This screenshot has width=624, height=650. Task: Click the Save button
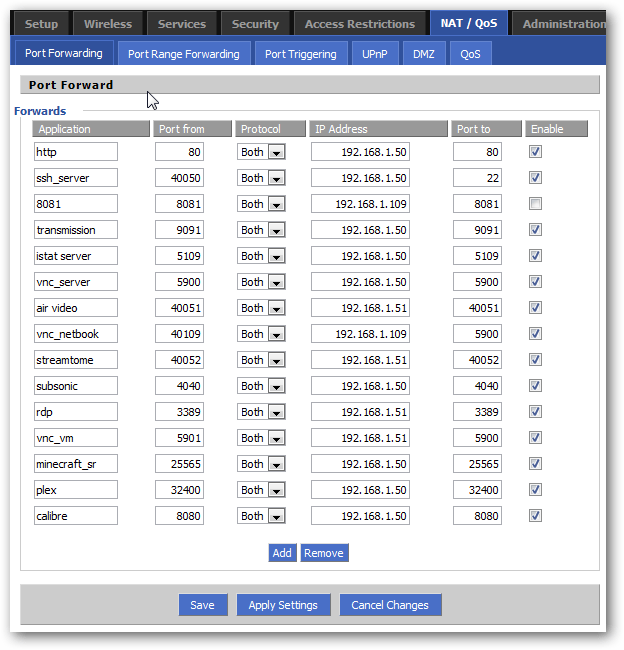click(x=203, y=605)
